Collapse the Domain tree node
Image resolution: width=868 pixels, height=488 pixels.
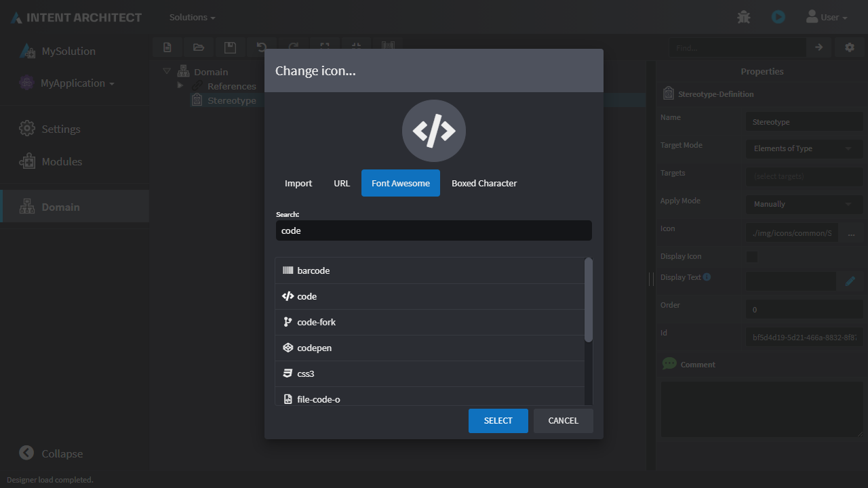coord(167,71)
